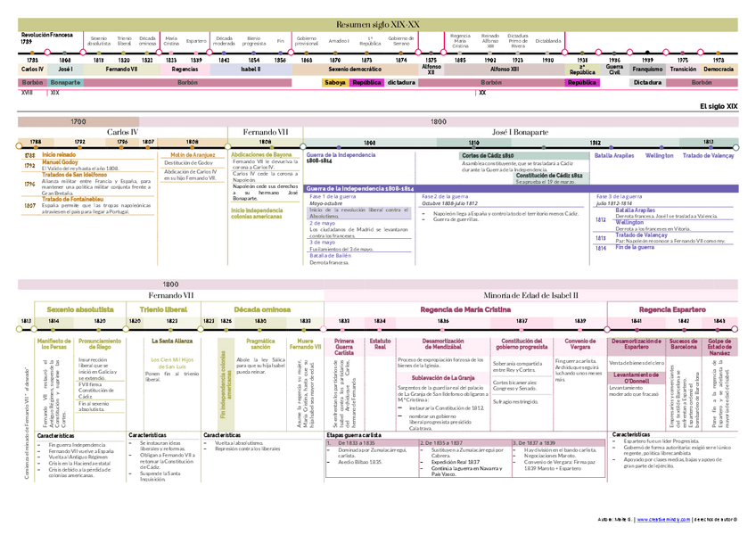The width and height of the screenshot is (756, 535).
Task: Click the 'Tratado de Fontainebleau' entry
Action: point(72,199)
